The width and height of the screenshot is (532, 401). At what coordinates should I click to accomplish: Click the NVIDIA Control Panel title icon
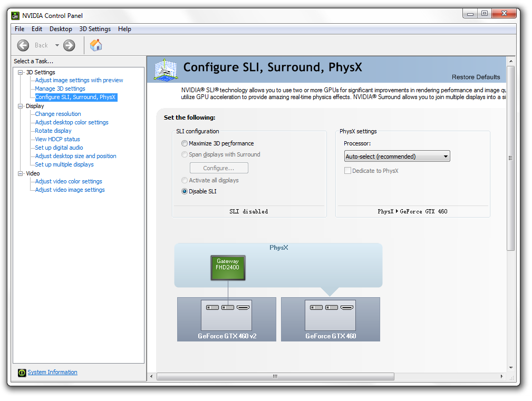(15, 16)
